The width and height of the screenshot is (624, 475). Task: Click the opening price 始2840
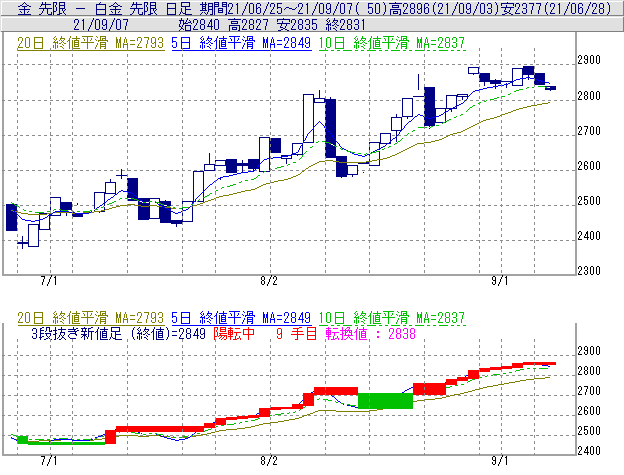[199, 25]
